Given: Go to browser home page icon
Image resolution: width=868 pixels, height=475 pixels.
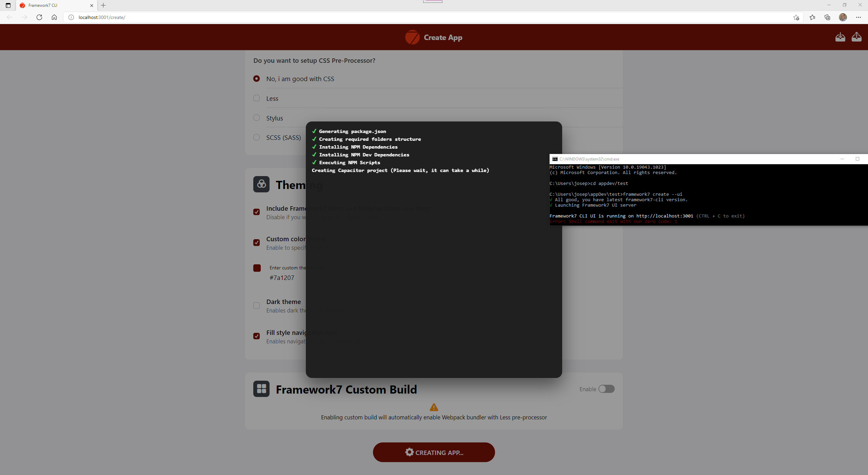Looking at the screenshot, I should click(54, 17).
